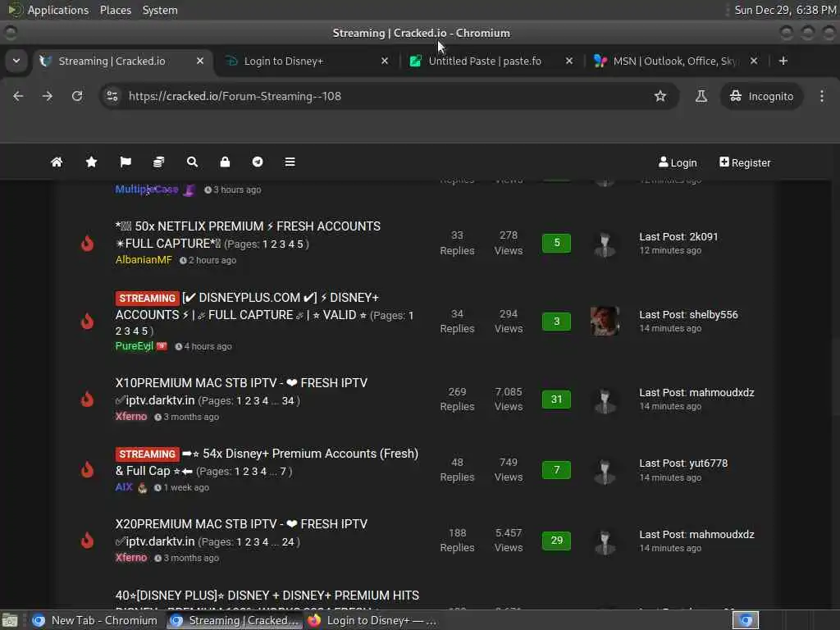Open AIX user profile
840x630 pixels.
click(124, 487)
